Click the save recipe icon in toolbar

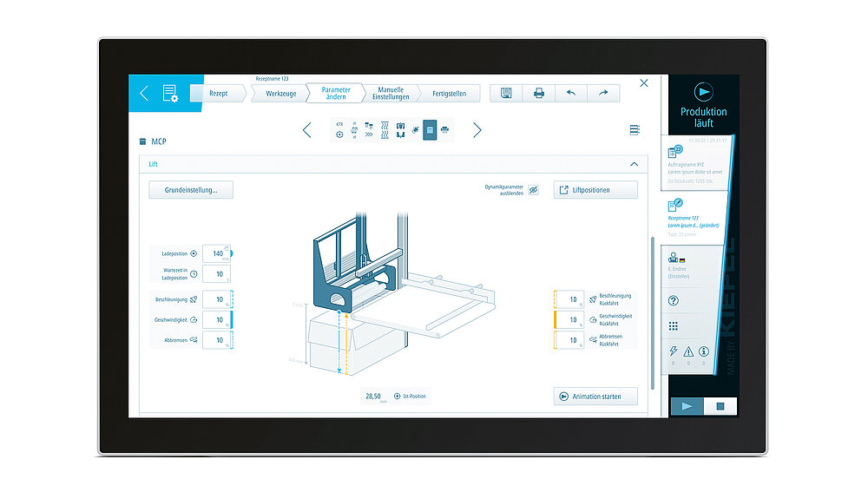point(506,93)
